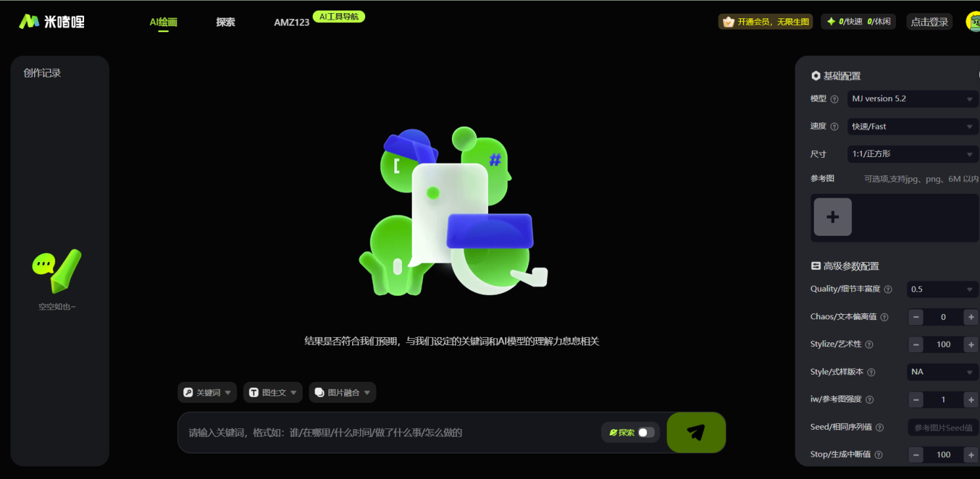Click the 基础配置 settings gear icon
980x479 pixels.
(x=816, y=76)
